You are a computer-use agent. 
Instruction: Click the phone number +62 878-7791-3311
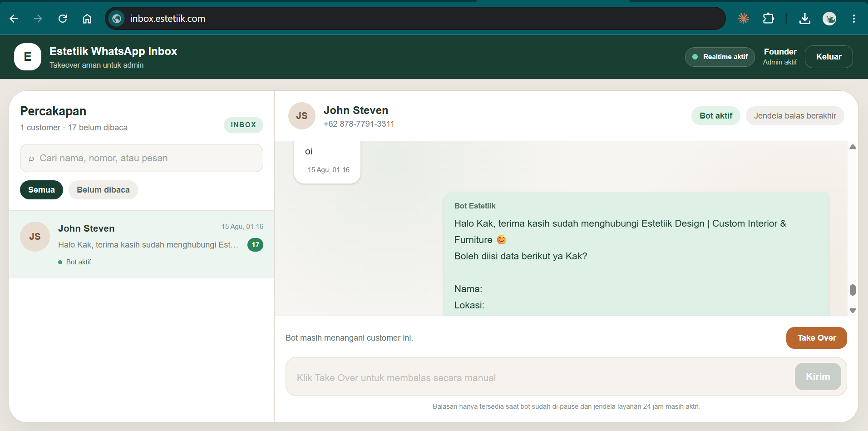[359, 124]
